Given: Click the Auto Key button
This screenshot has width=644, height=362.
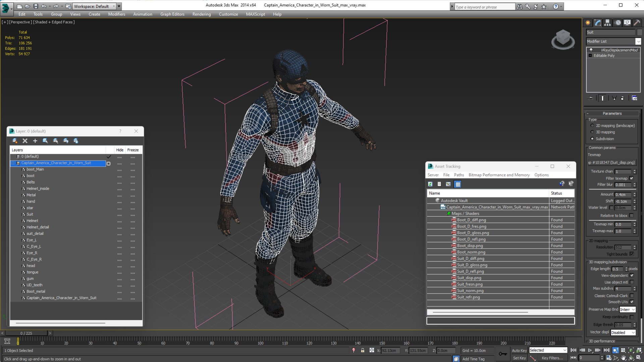Looking at the screenshot, I should (519, 350).
